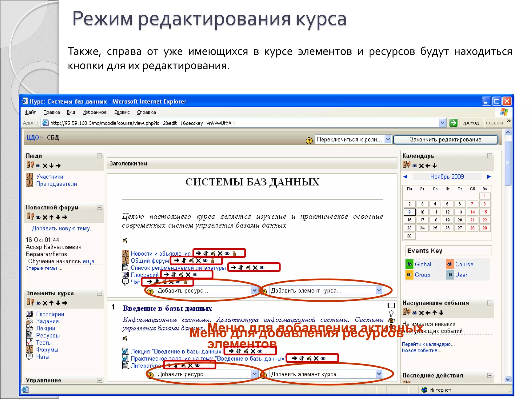Hide the Новостной форум block
The image size is (532, 399).
(x=38, y=217)
